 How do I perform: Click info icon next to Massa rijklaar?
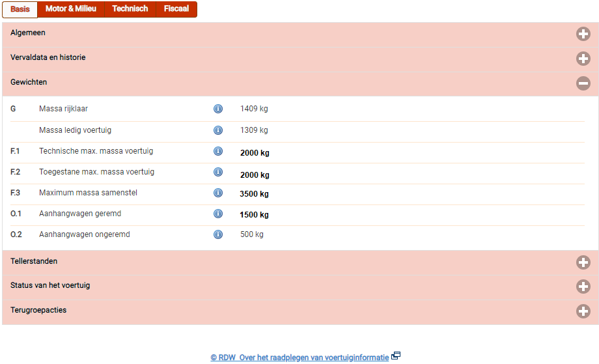click(x=218, y=109)
